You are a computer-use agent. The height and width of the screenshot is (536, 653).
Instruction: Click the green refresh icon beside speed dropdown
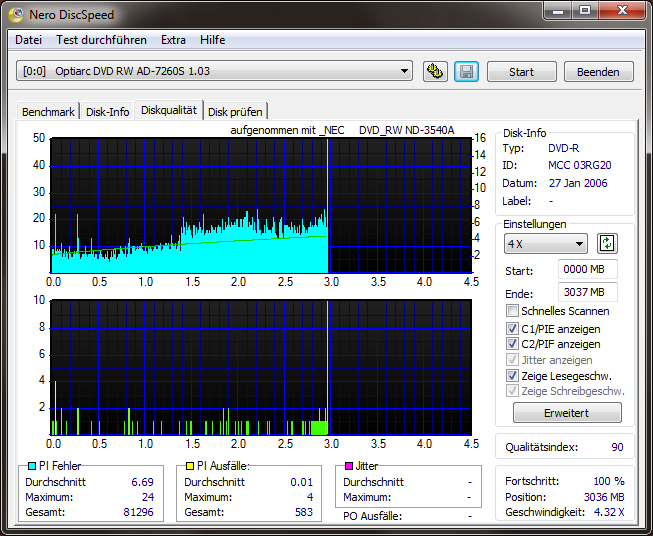[x=607, y=244]
